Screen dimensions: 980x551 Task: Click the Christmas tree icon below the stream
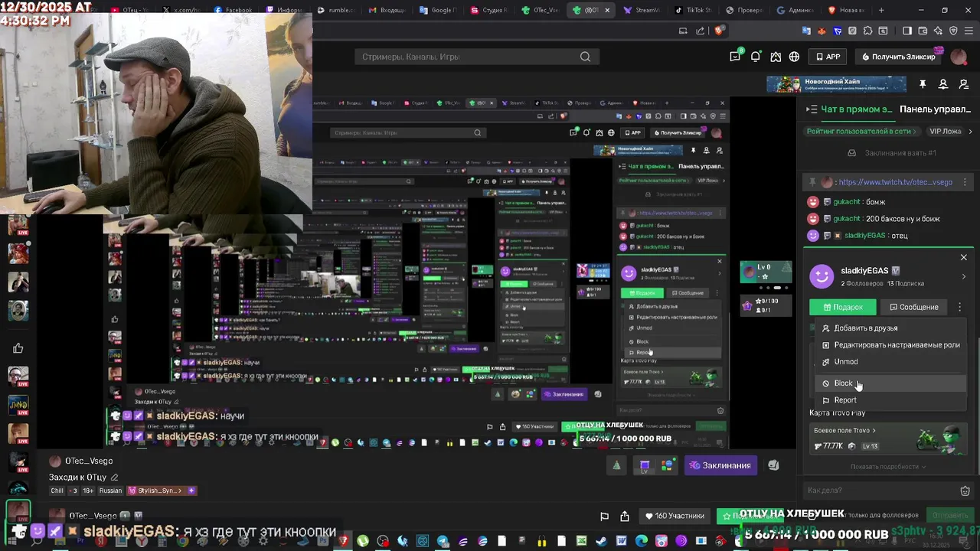coord(617,465)
